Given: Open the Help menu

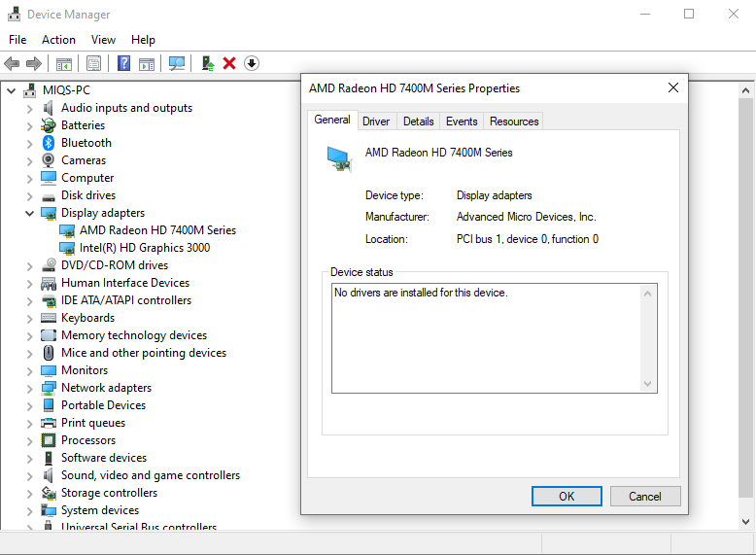Looking at the screenshot, I should (x=143, y=40).
